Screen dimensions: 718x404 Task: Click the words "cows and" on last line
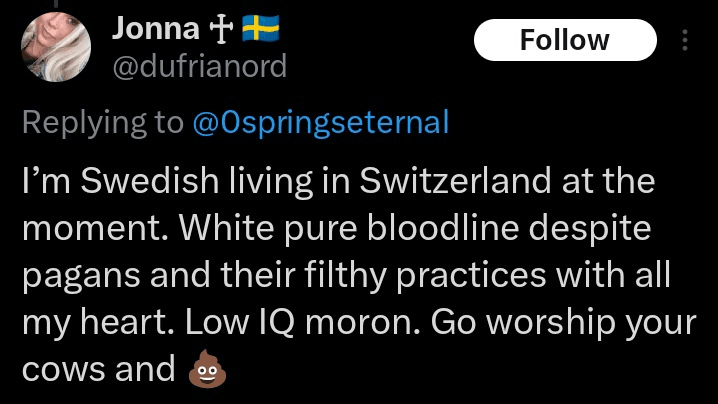98,370
